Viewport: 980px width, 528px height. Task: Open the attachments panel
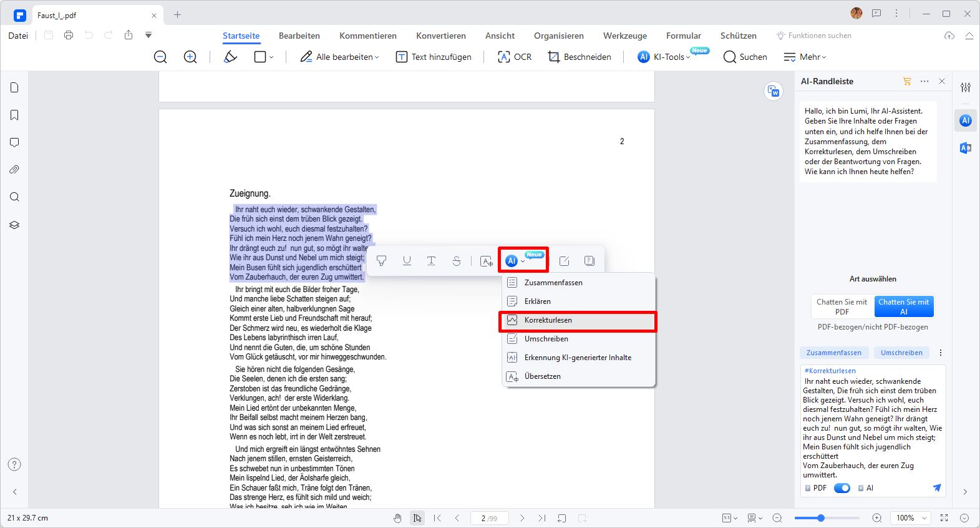coord(14,170)
